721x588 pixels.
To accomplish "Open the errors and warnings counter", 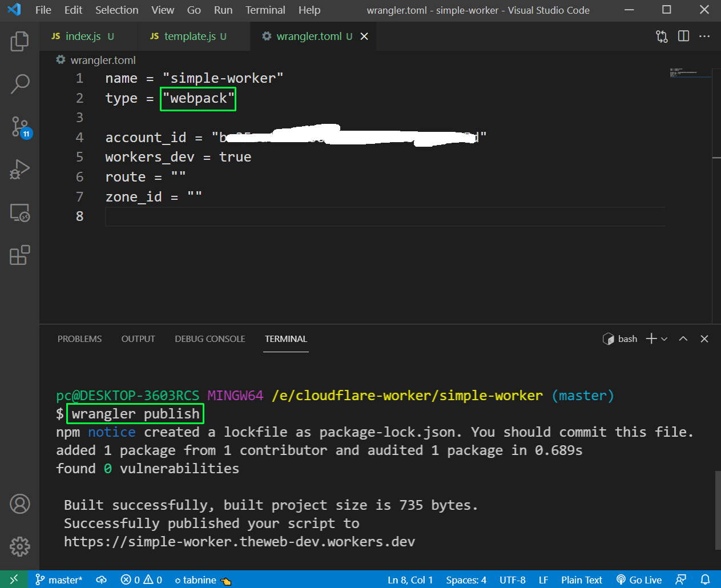I will pos(142,580).
